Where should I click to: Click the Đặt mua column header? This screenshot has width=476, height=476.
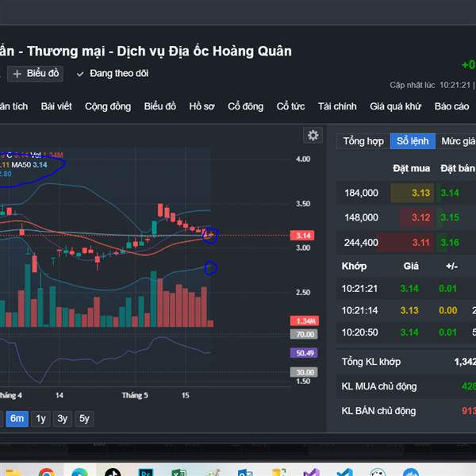(411, 168)
